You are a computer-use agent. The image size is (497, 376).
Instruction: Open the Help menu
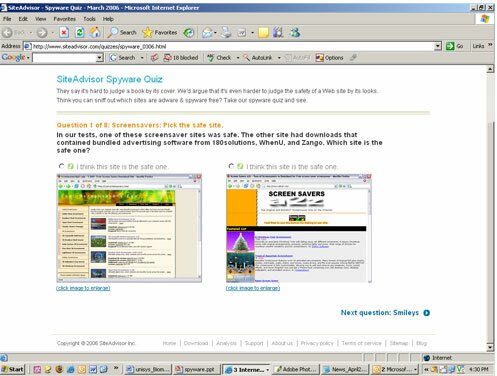(x=108, y=19)
